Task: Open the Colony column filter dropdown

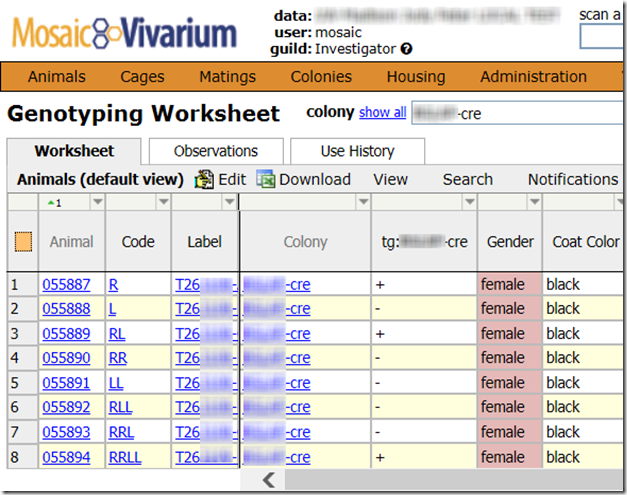Action: (363, 202)
